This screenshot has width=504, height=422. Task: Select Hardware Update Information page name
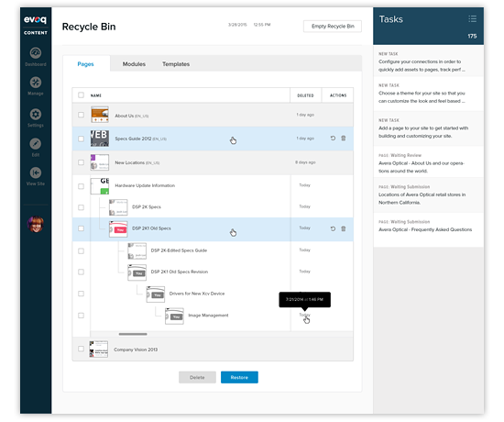145,185
